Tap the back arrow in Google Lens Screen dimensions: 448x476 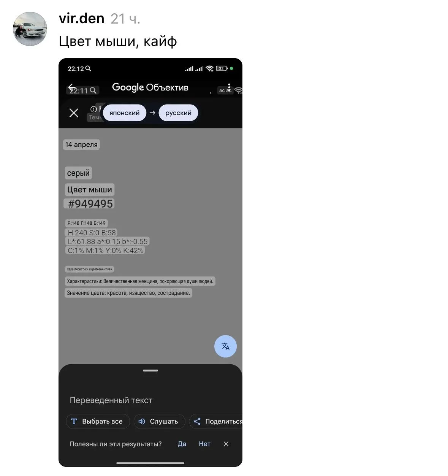point(72,87)
